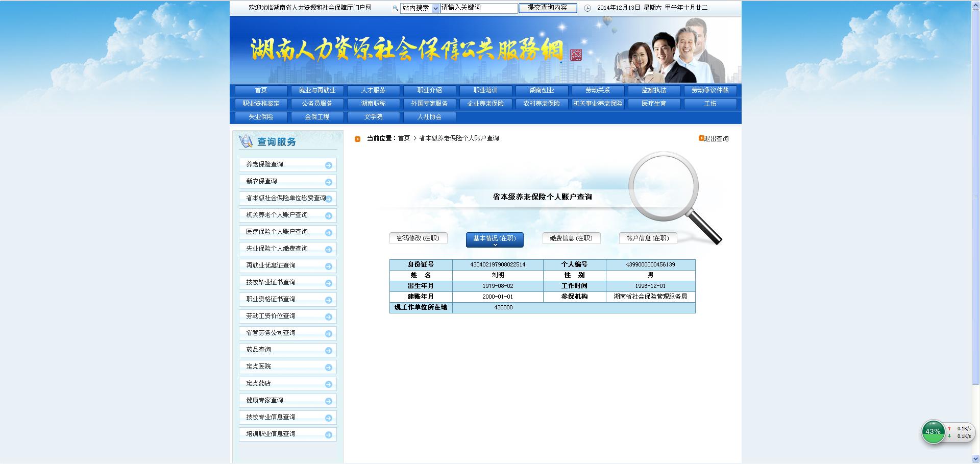Image resolution: width=980 pixels, height=464 pixels.
Task: Open 医疗保险个人账户查询 in the sidebar
Action: point(277,232)
